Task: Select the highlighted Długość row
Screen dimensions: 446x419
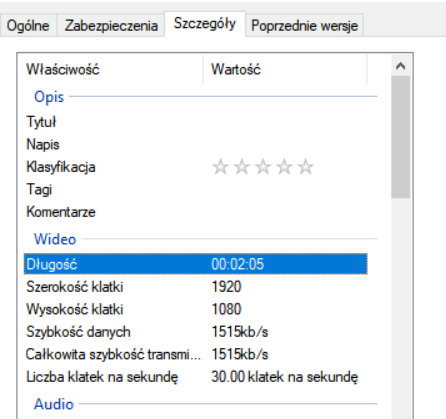Action: tap(196, 264)
